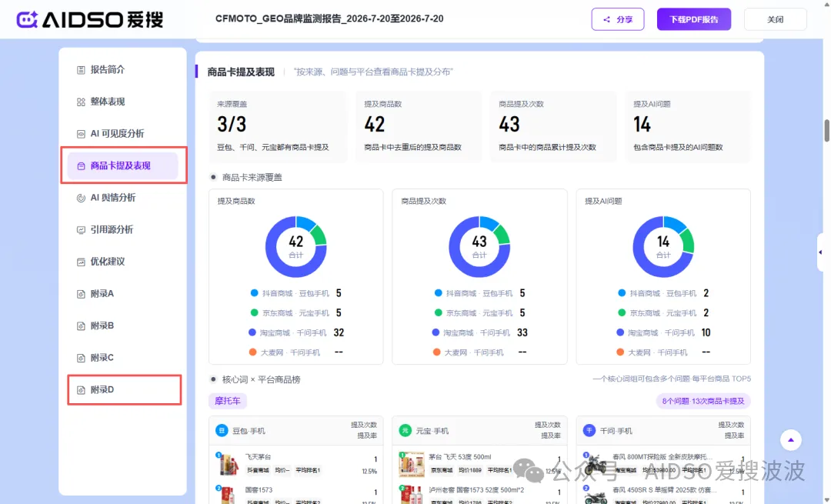
Task: Select the 摩托车 keyword tag
Action: pos(227,401)
